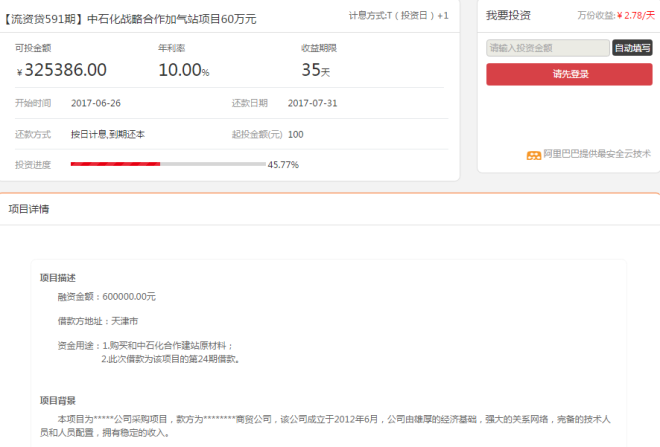The image size is (660, 447).
Task: Click the line mentioning 第24期借款
Action: pyautogui.click(x=170, y=359)
